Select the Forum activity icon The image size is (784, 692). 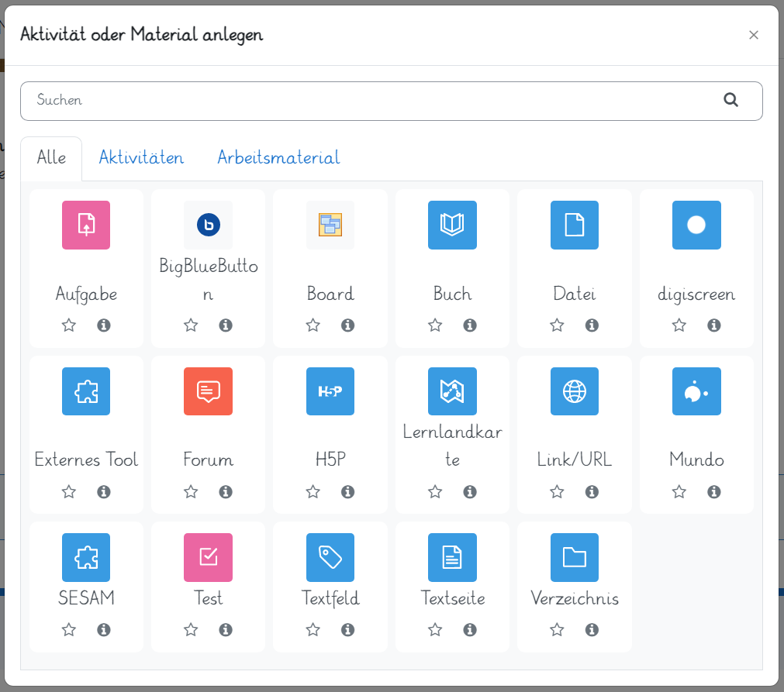coord(208,391)
